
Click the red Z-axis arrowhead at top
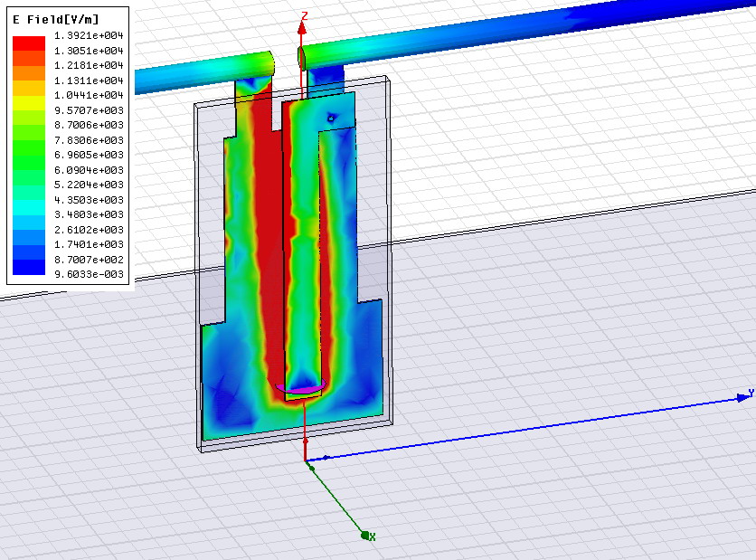(x=302, y=27)
